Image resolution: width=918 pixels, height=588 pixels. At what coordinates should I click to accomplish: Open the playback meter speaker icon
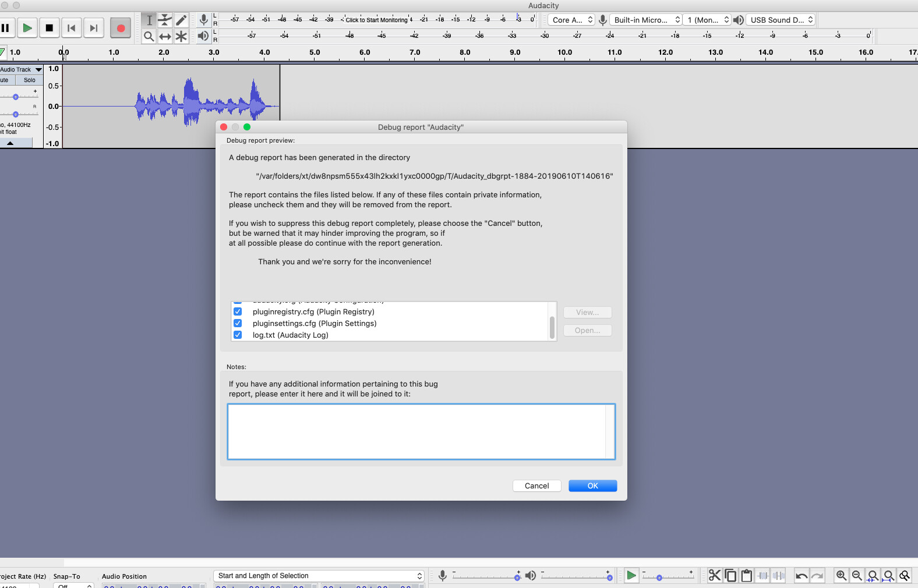pos(203,36)
